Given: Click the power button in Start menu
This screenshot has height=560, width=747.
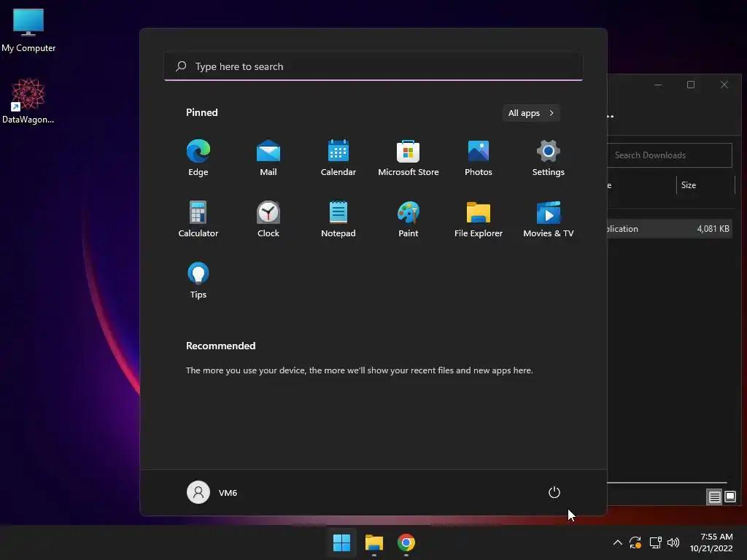Looking at the screenshot, I should coord(554,492).
